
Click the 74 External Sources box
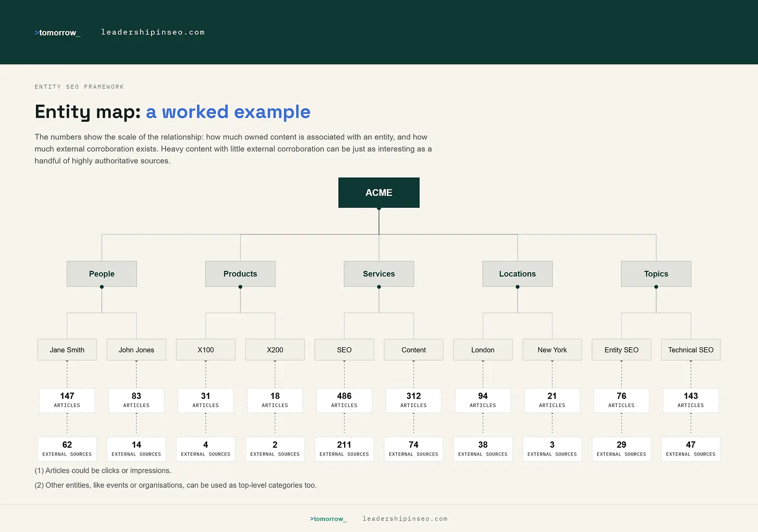[x=414, y=449]
